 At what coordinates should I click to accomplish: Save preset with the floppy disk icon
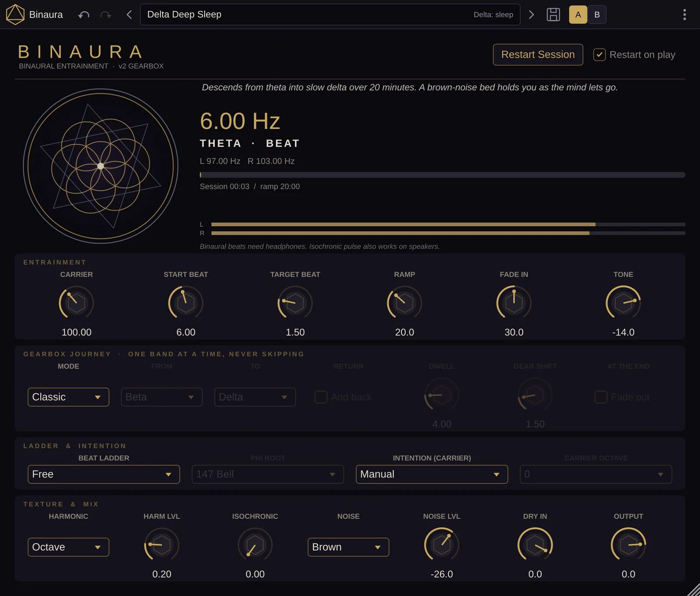[x=553, y=14]
